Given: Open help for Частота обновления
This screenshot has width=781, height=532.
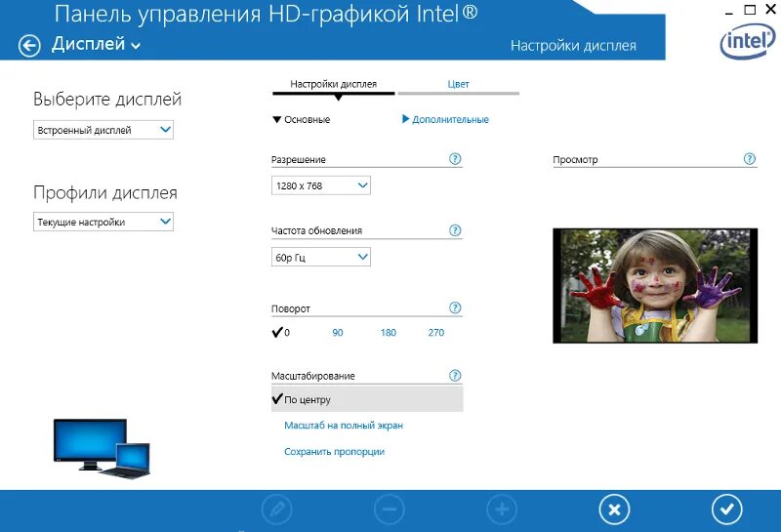Looking at the screenshot, I should pos(455,230).
